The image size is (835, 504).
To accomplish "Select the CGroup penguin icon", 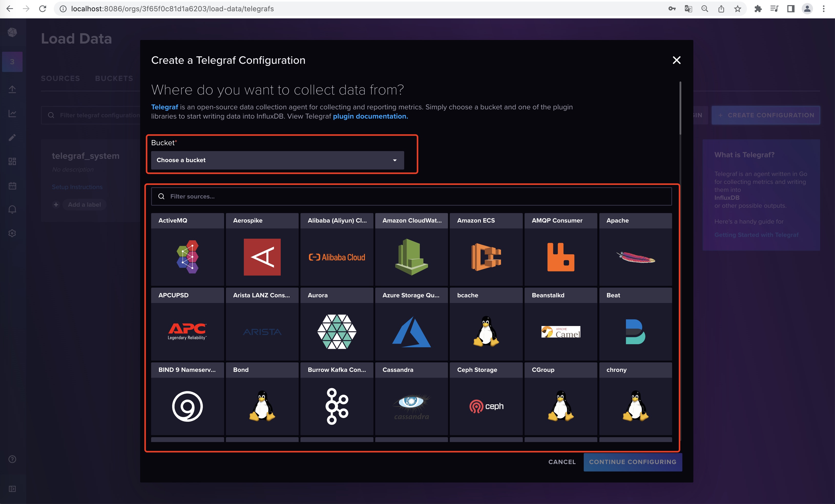I will (x=560, y=406).
